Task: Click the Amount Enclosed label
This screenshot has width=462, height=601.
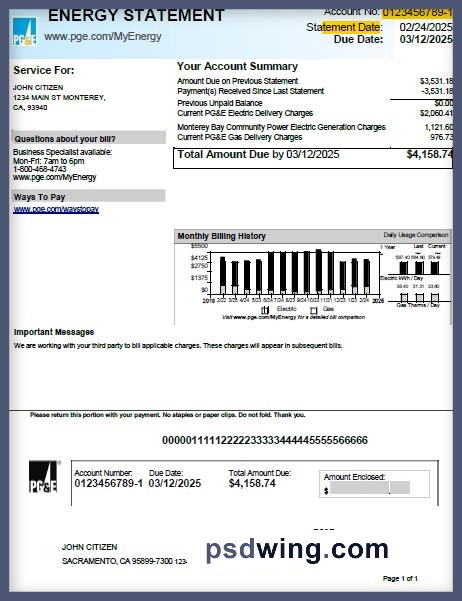Action: 354,477
